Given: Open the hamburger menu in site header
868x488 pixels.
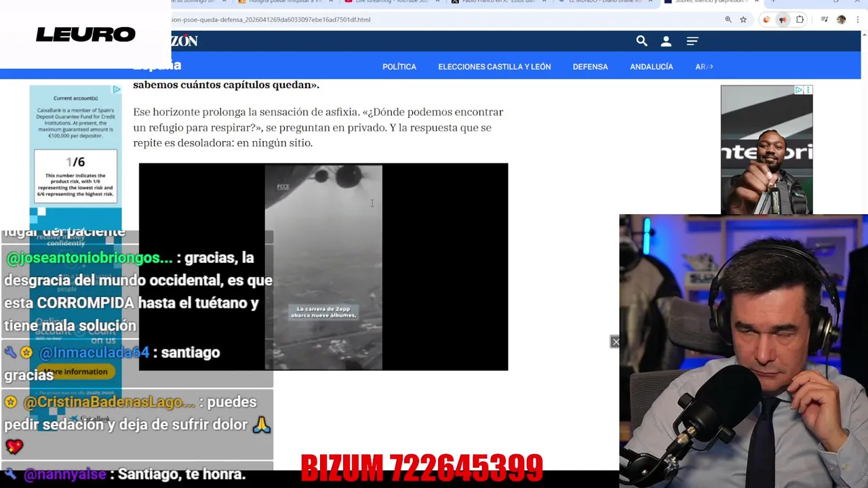Looking at the screenshot, I should tap(692, 41).
